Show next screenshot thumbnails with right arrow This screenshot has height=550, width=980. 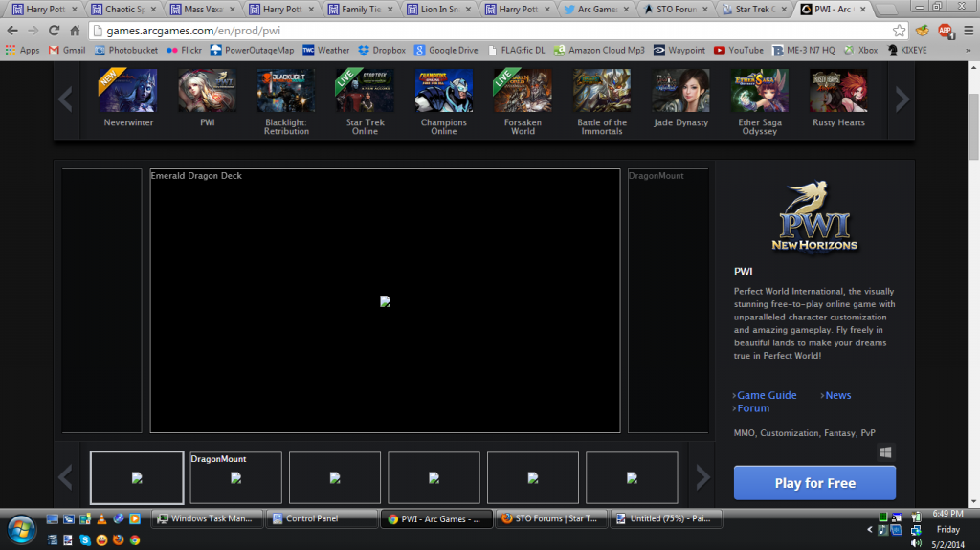[702, 478]
